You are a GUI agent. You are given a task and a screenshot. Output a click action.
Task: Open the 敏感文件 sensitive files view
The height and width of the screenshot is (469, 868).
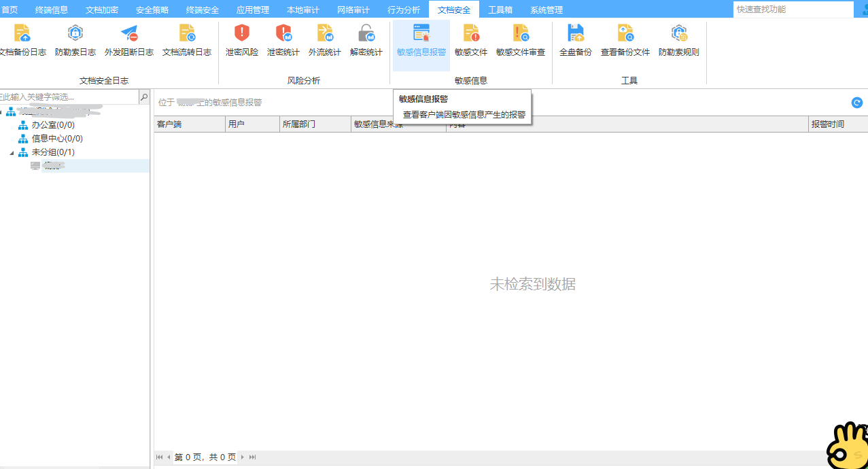(470, 37)
